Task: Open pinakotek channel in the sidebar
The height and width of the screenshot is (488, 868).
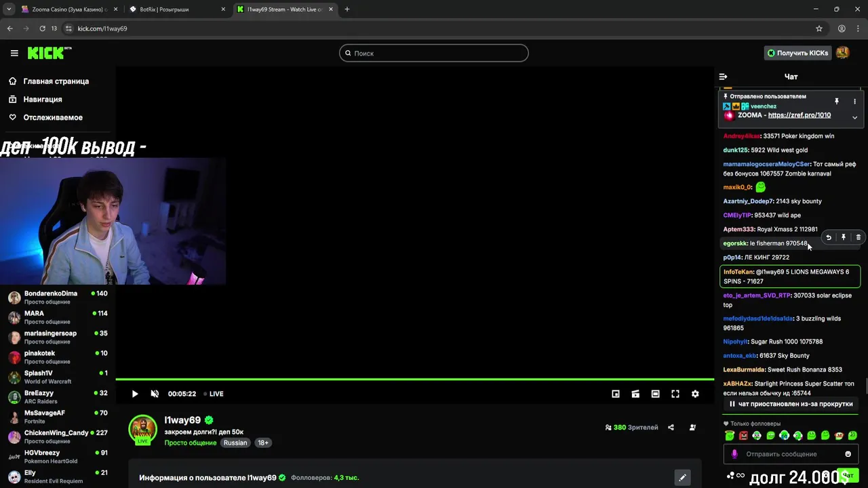Action: click(58, 358)
